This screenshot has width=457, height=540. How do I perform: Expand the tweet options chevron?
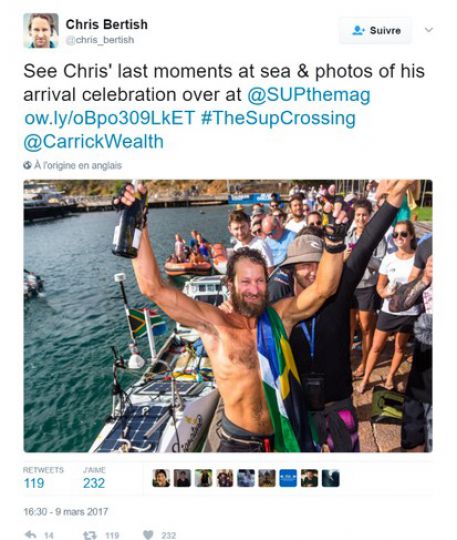(429, 30)
